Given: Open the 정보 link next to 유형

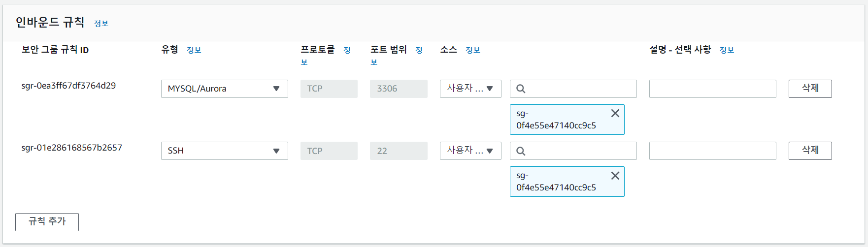Looking at the screenshot, I should pyautogui.click(x=194, y=50).
